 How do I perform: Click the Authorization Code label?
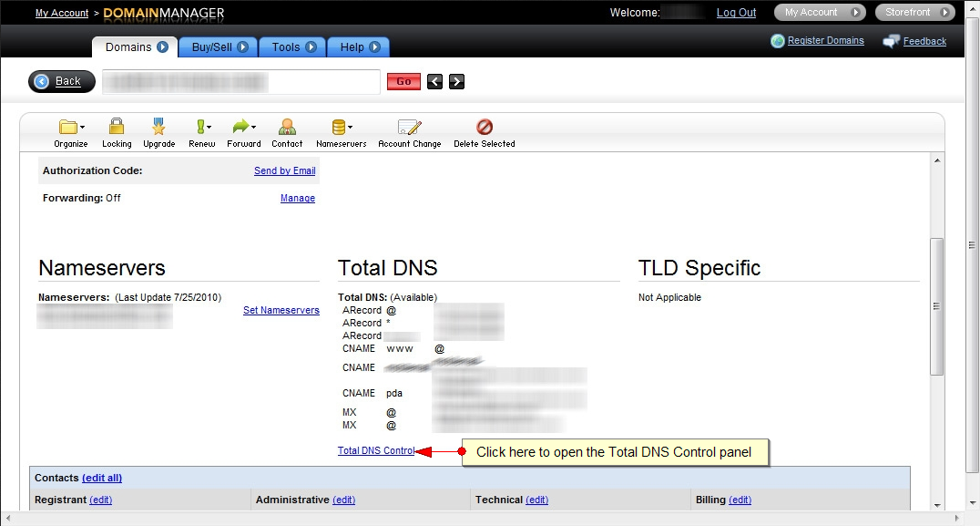click(x=93, y=170)
